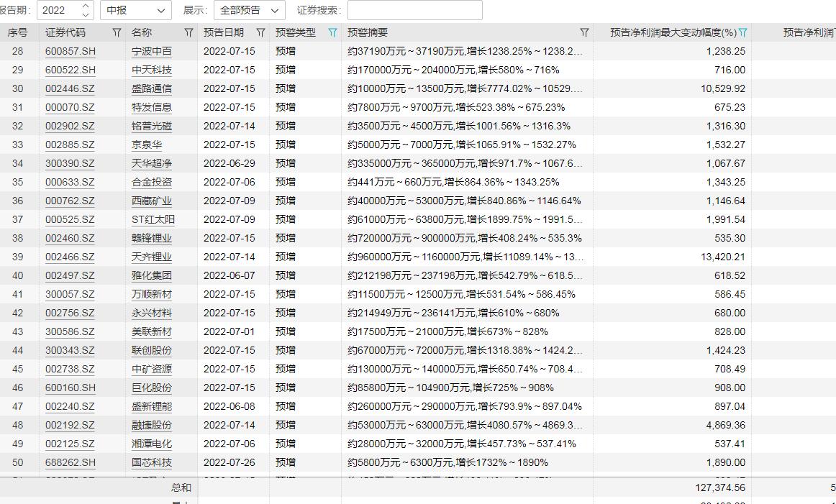This screenshot has height=504, width=836.
Task: Open stock name link 宁波中百
Action: click(152, 51)
